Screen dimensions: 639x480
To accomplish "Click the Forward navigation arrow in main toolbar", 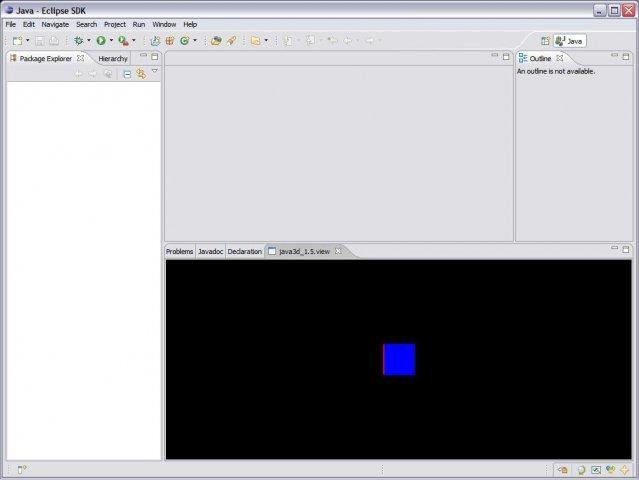I will (x=370, y=41).
